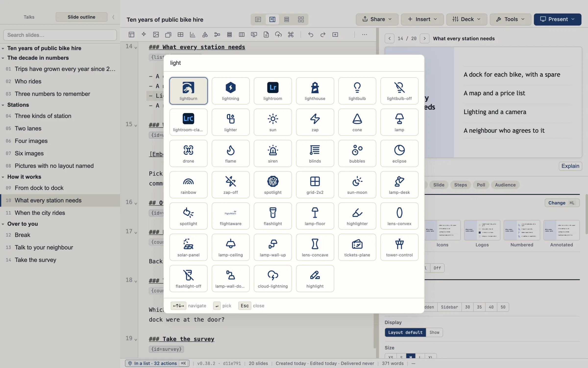Open the Poll tab

481,185
